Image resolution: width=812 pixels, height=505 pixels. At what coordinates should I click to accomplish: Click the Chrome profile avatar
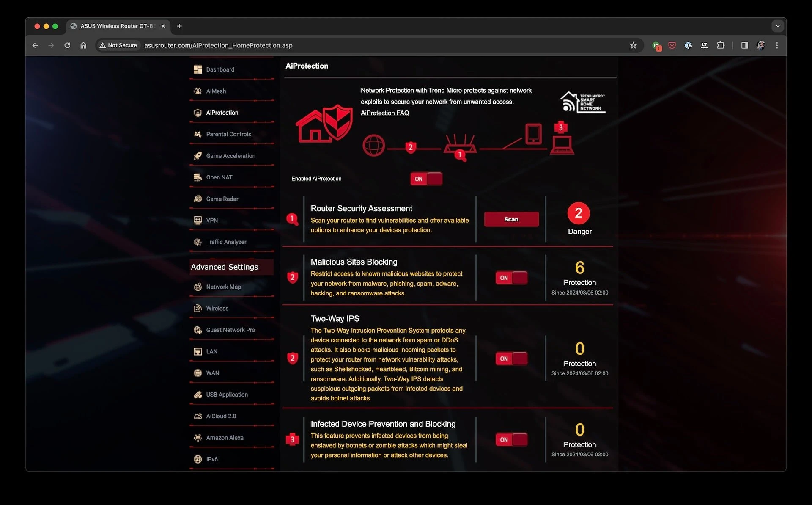pyautogui.click(x=761, y=45)
